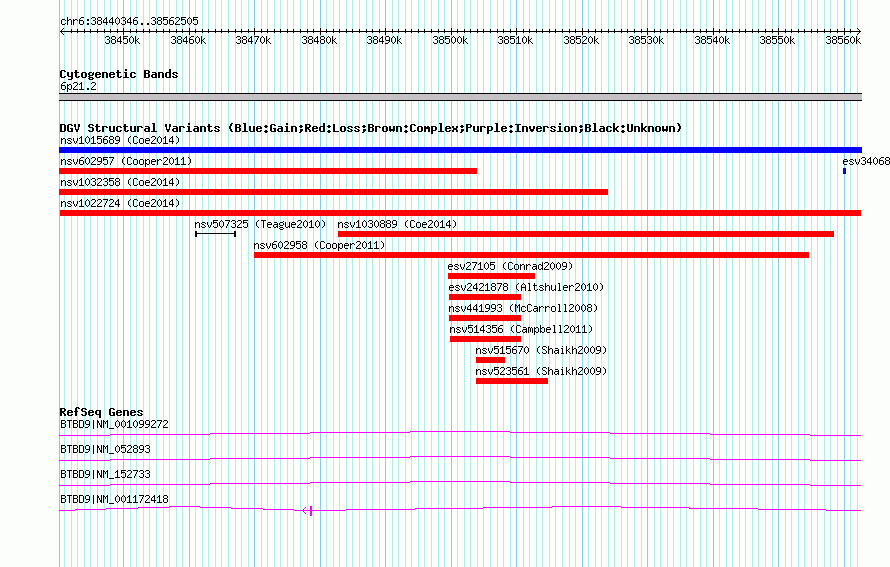Open the nsv1032358 (Coe2014) variant label

(120, 182)
